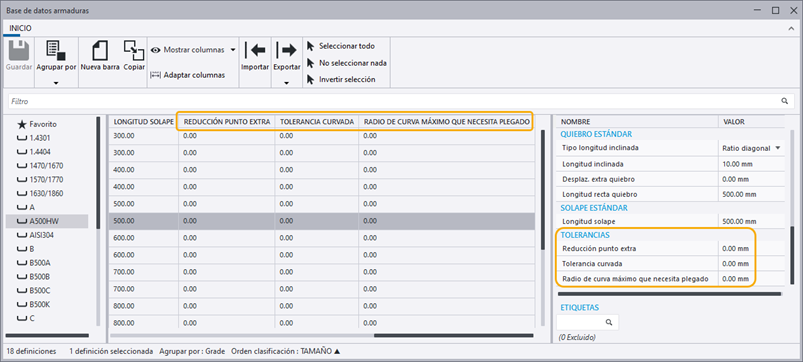Collapse the ribbon with the chevron
The width and height of the screenshot is (803, 362).
(x=791, y=29)
